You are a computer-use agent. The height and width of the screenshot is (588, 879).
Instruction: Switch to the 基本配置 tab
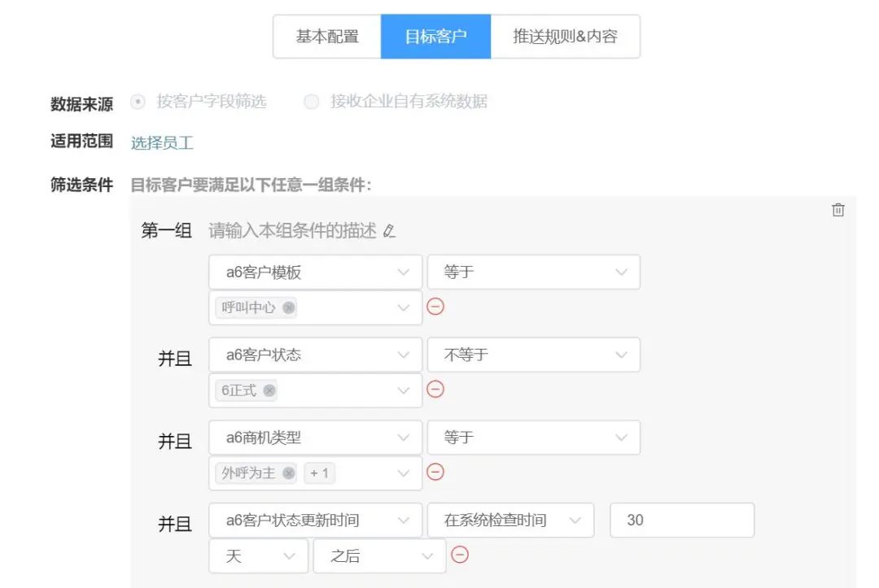click(326, 37)
